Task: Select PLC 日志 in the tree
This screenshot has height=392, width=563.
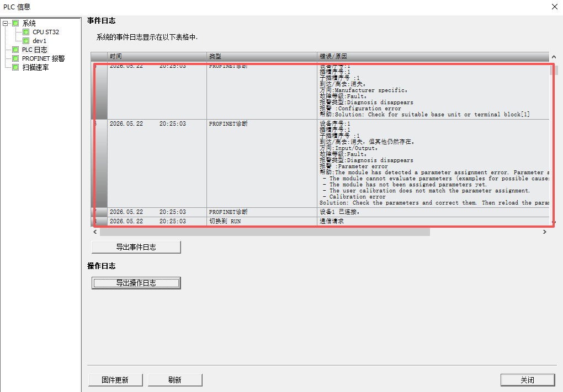Action: [x=34, y=50]
